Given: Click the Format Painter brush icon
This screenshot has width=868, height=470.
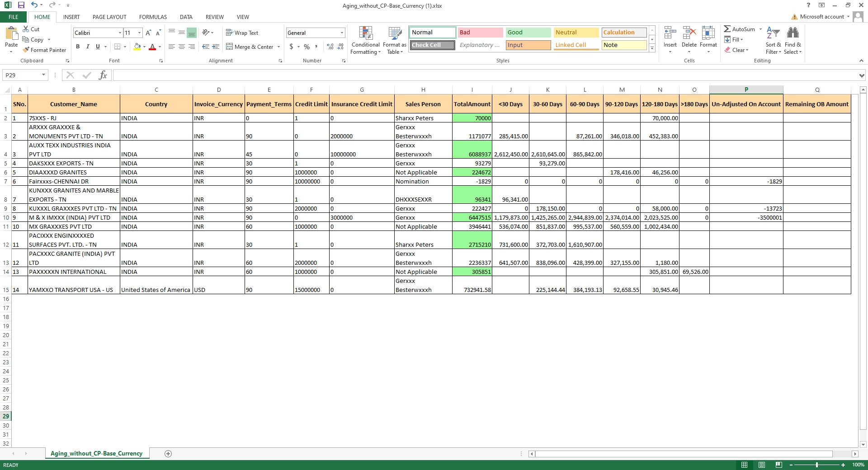Looking at the screenshot, I should (26, 50).
